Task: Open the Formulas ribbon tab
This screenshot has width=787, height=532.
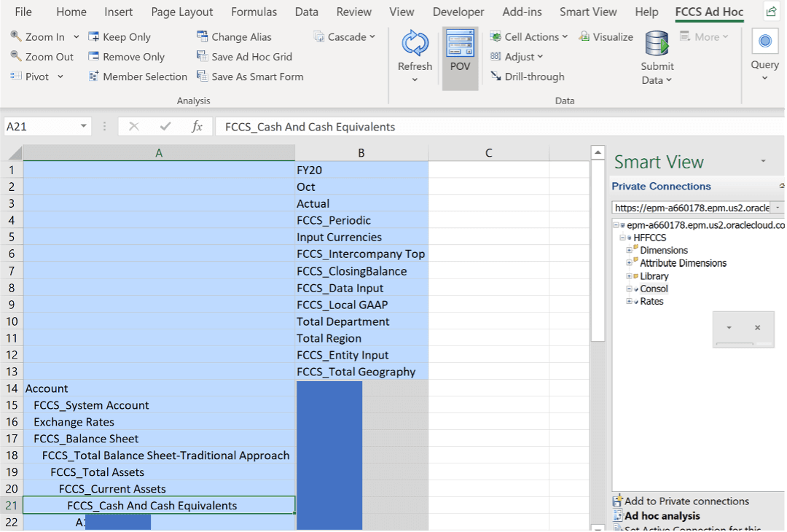Action: tap(254, 12)
